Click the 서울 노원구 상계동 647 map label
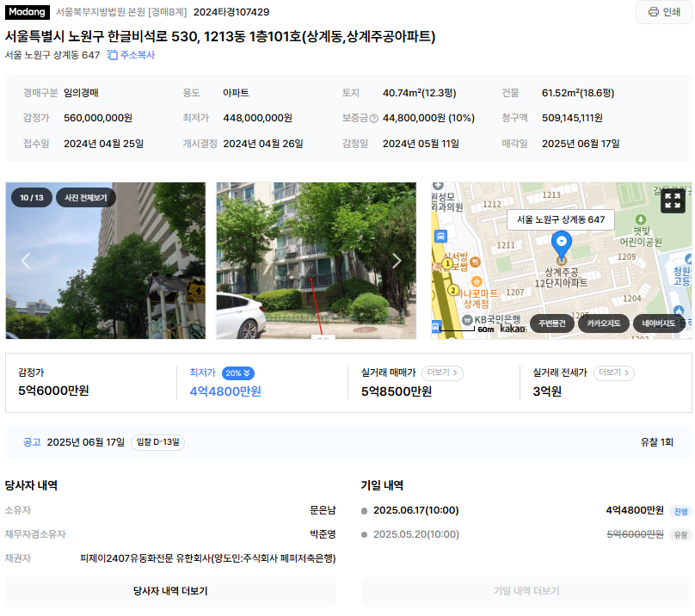The height and width of the screenshot is (616, 695). pyautogui.click(x=561, y=219)
